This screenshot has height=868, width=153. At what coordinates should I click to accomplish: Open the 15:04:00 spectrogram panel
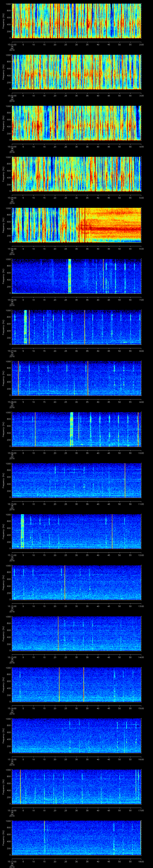77,174
